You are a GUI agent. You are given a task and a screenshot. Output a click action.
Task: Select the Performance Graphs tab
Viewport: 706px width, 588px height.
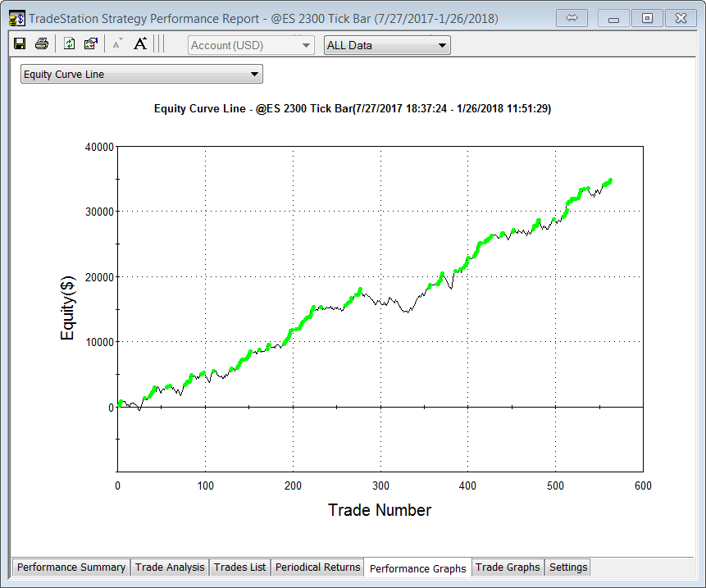point(417,568)
